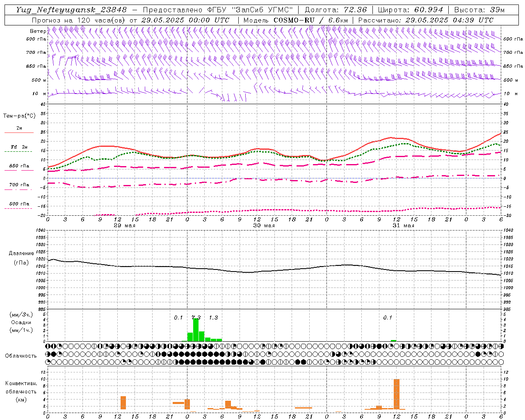The width and height of the screenshot is (525, 420).
Task: Click the '29 мая' date label
Action: click(124, 226)
